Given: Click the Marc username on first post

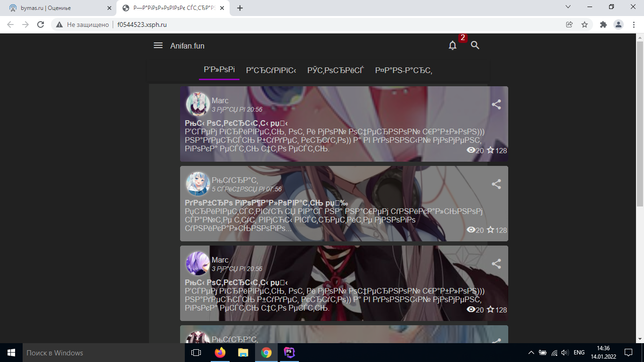Looking at the screenshot, I should click(x=220, y=100).
